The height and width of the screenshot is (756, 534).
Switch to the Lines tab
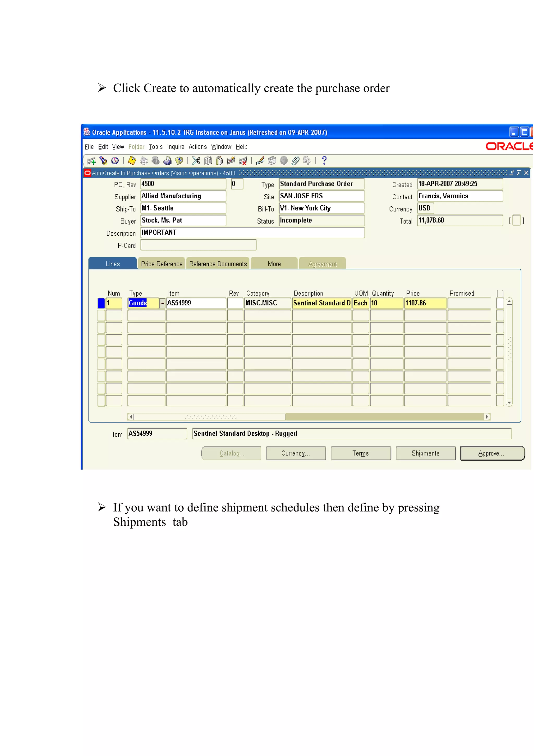(113, 264)
